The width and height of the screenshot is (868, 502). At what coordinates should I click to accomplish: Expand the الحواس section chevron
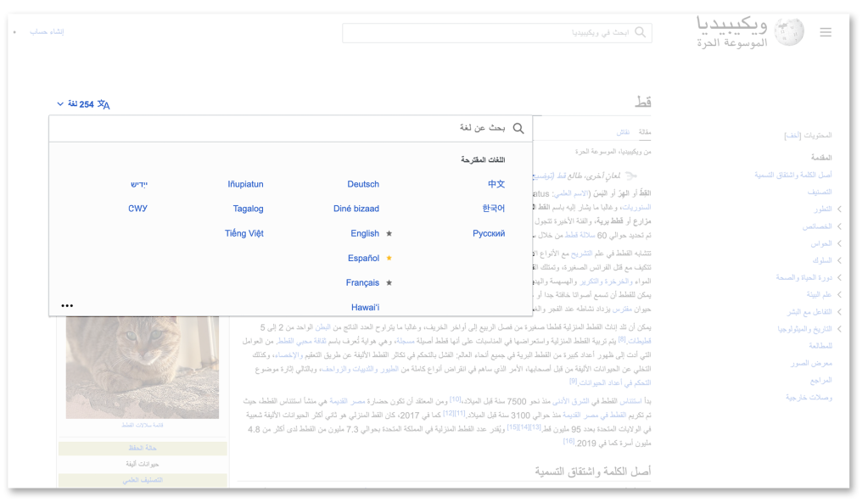839,243
